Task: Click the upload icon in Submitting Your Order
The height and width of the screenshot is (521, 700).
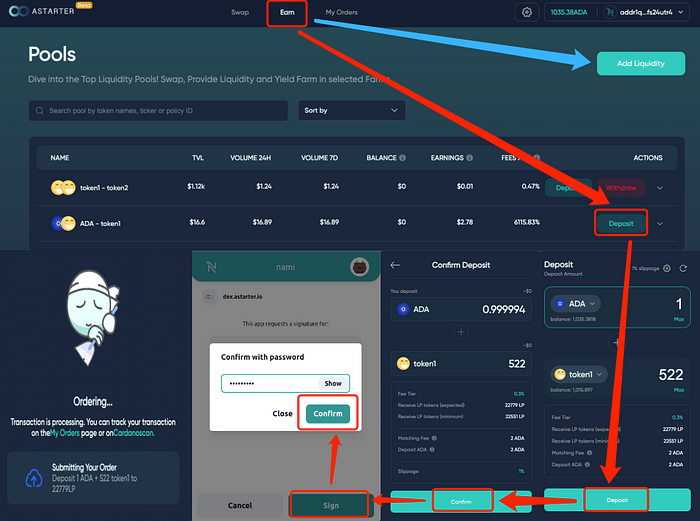Action: pos(34,478)
